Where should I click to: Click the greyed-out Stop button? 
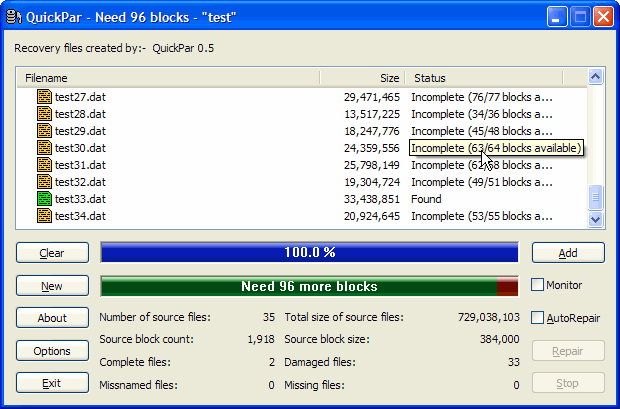(x=568, y=383)
